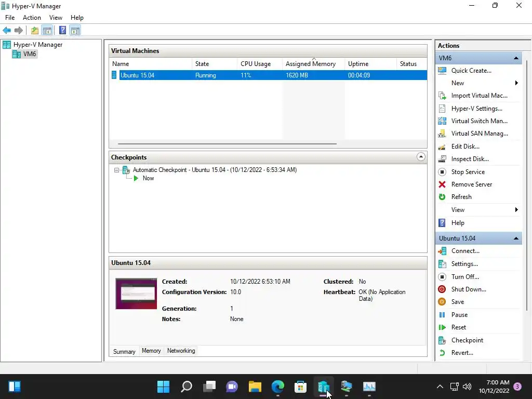Show hidden system tray icons
Viewport: 532px width, 399px height.
pyautogui.click(x=440, y=387)
